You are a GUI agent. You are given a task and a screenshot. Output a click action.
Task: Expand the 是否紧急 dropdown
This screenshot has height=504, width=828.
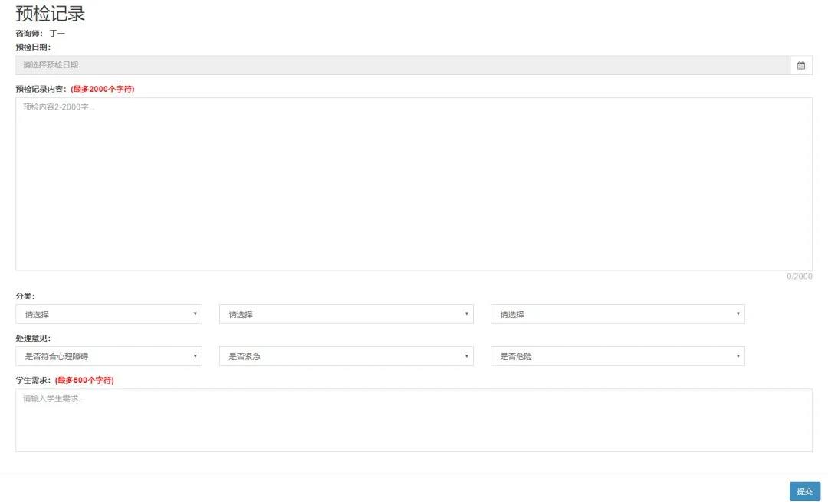pos(346,356)
